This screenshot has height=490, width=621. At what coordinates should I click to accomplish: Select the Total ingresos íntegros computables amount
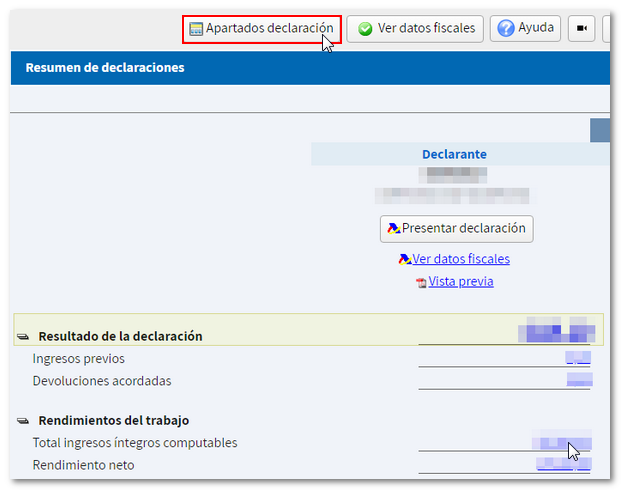click(x=560, y=442)
